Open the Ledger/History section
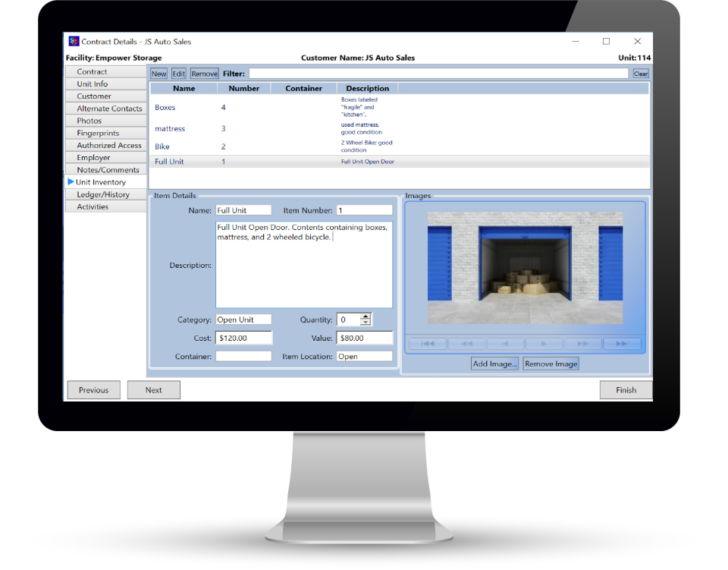 pos(106,194)
